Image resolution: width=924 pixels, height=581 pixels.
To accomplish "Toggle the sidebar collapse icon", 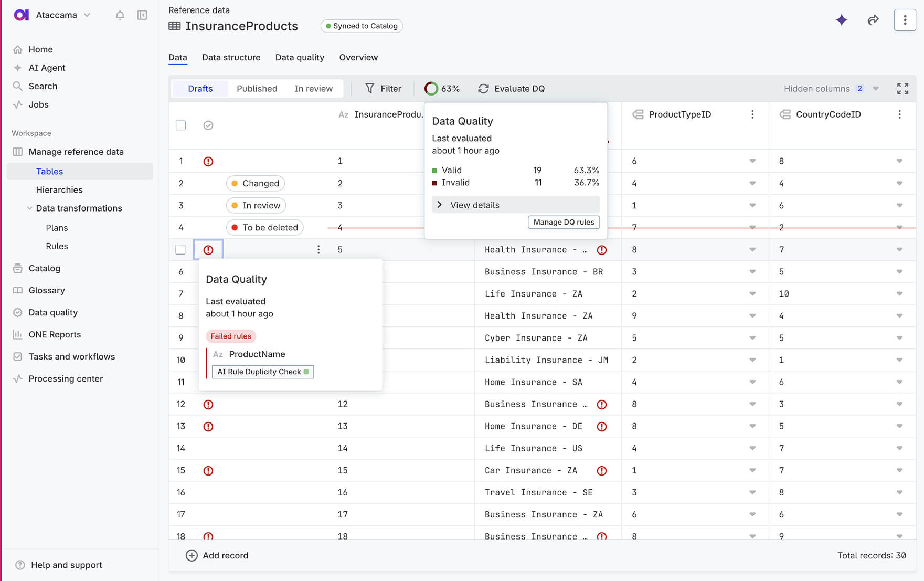I will pos(141,15).
